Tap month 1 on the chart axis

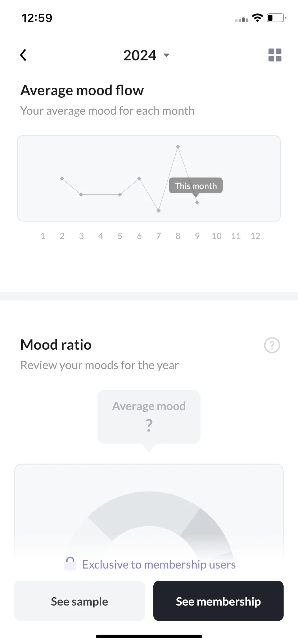click(43, 236)
